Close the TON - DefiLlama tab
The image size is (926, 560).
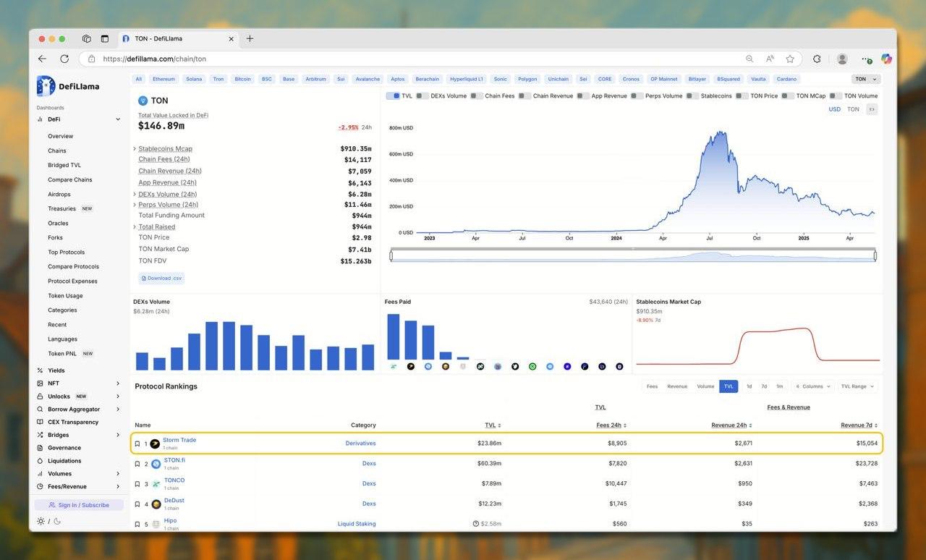pyautogui.click(x=231, y=39)
